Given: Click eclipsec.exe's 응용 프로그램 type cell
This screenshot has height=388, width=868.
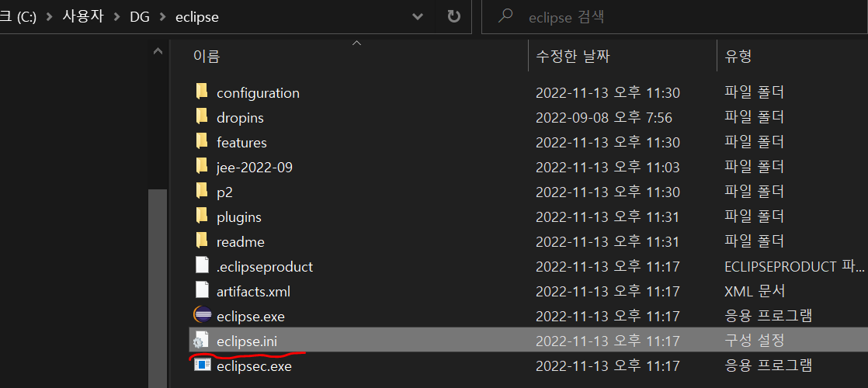Looking at the screenshot, I should (x=769, y=366).
